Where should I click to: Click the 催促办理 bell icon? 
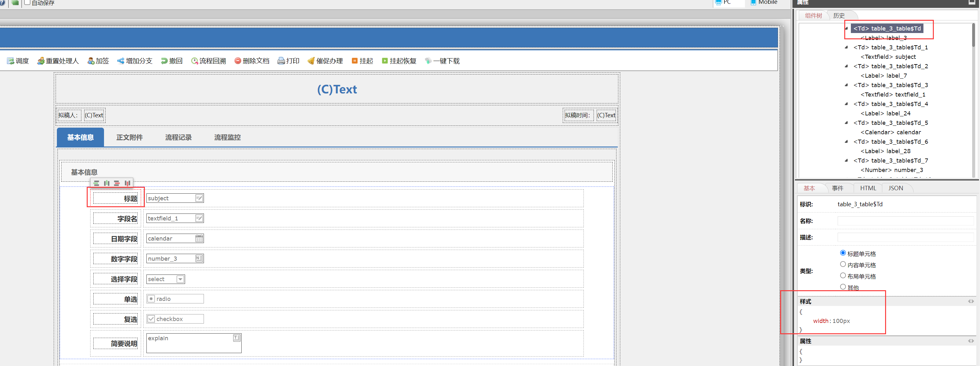(x=311, y=61)
